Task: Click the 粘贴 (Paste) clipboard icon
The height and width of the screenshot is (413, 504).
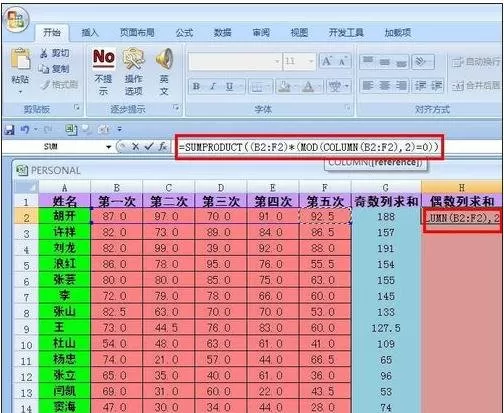Action: [20, 59]
